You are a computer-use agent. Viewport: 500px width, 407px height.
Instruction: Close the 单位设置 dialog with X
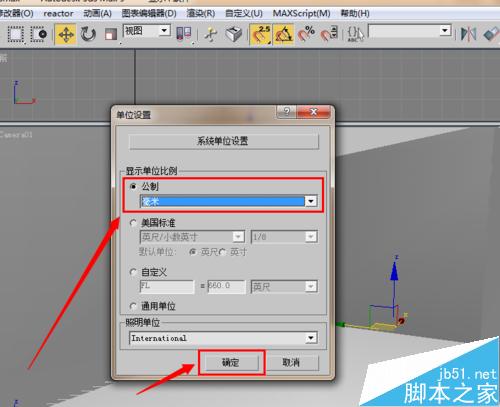(313, 112)
